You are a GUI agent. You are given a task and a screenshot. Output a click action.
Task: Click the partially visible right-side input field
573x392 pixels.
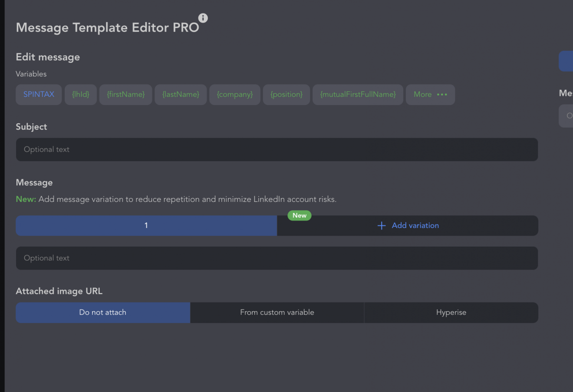[x=566, y=116]
